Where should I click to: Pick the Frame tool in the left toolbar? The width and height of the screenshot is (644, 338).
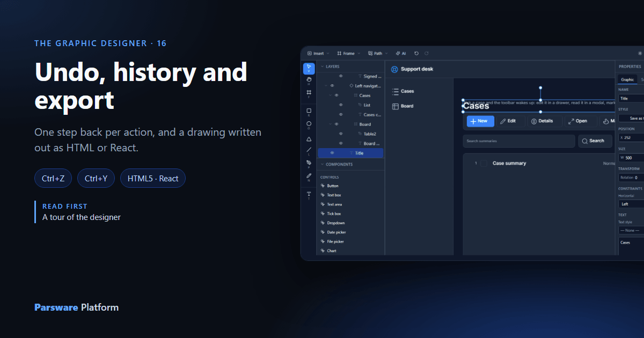pyautogui.click(x=309, y=93)
